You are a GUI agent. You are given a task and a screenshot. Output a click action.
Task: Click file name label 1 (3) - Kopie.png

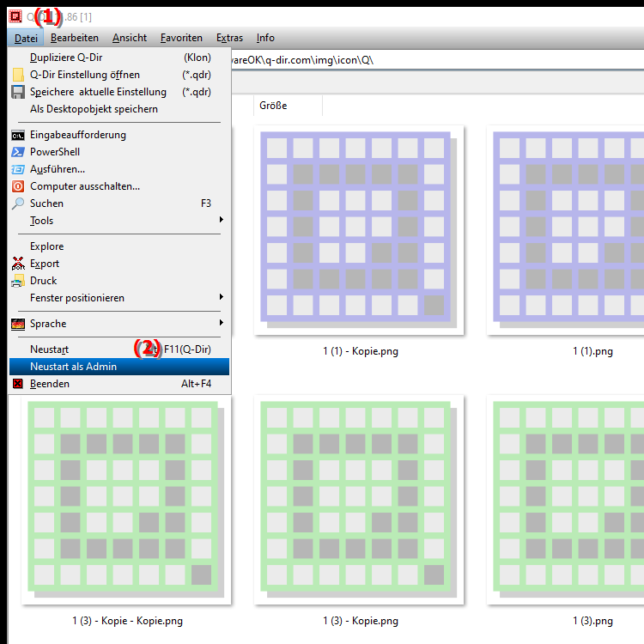tap(360, 621)
